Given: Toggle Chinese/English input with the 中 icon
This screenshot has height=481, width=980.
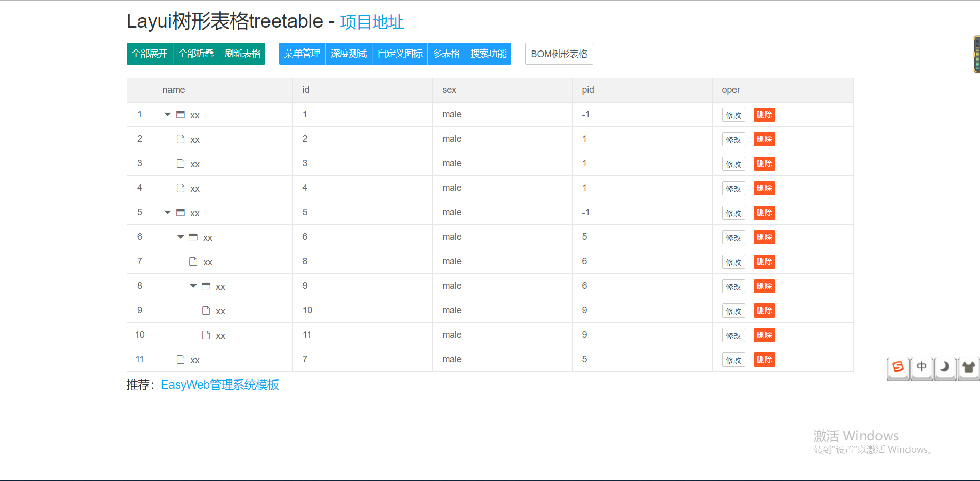Looking at the screenshot, I should (921, 367).
